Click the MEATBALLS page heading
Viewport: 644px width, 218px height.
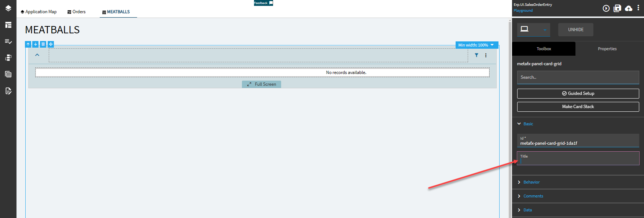pyautogui.click(x=52, y=30)
